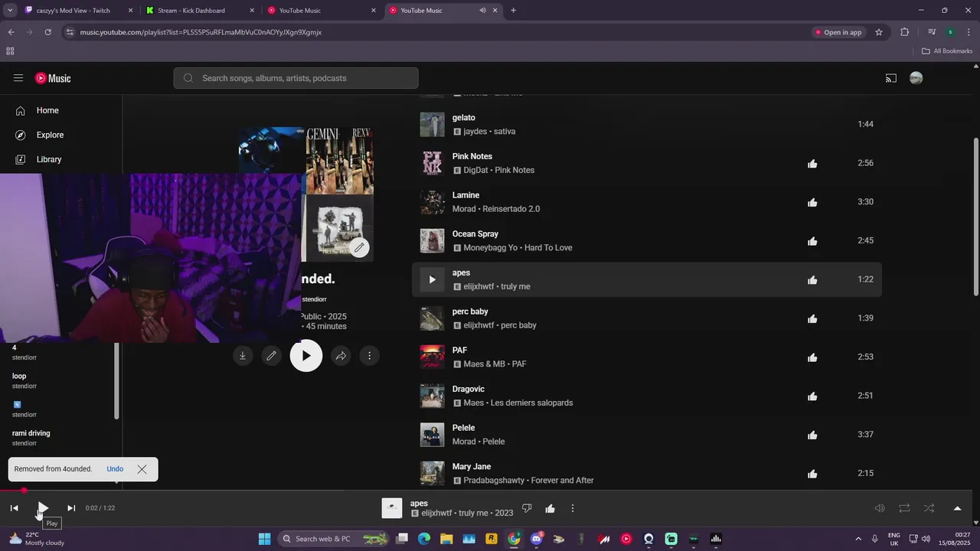Dismiss the Removed from 4ounded notification

pos(142,469)
